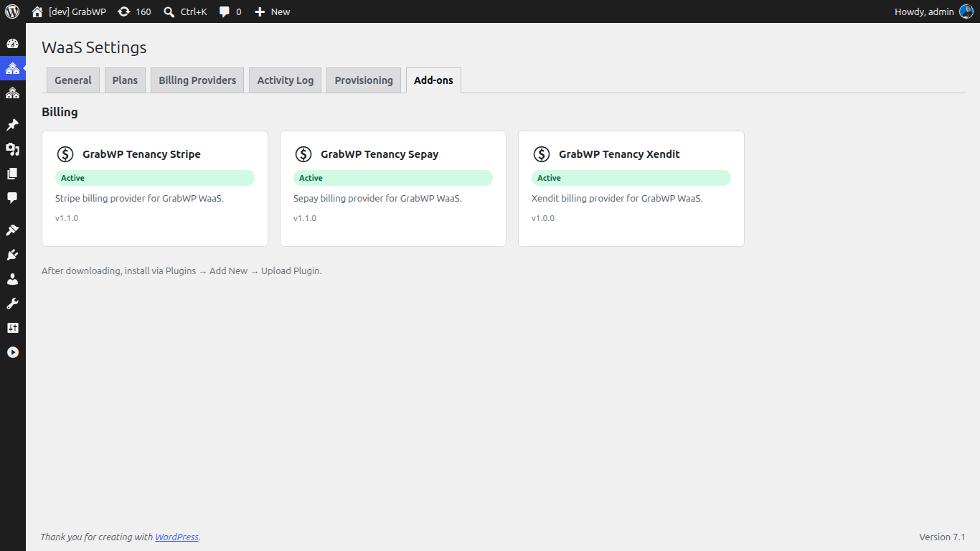Open Appearance paintbrush sidebar icon
The width and height of the screenshot is (980, 551).
tap(12, 230)
